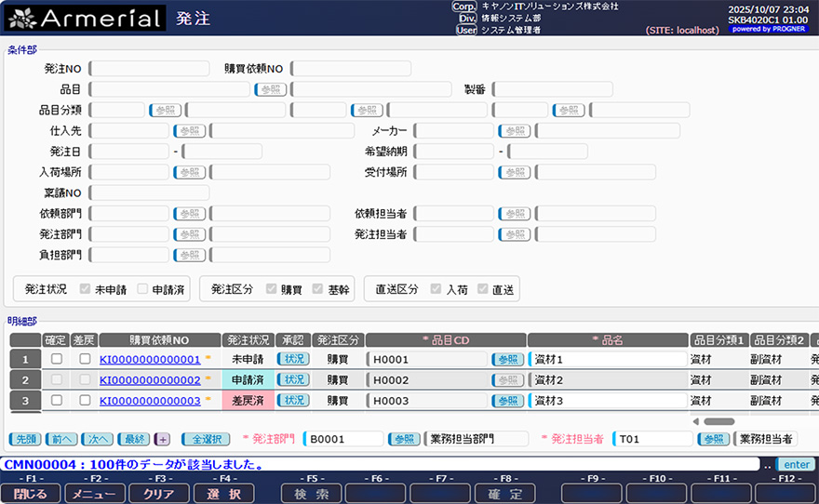
Task: Click the 品目CD field containing H0002
Action: (427, 379)
